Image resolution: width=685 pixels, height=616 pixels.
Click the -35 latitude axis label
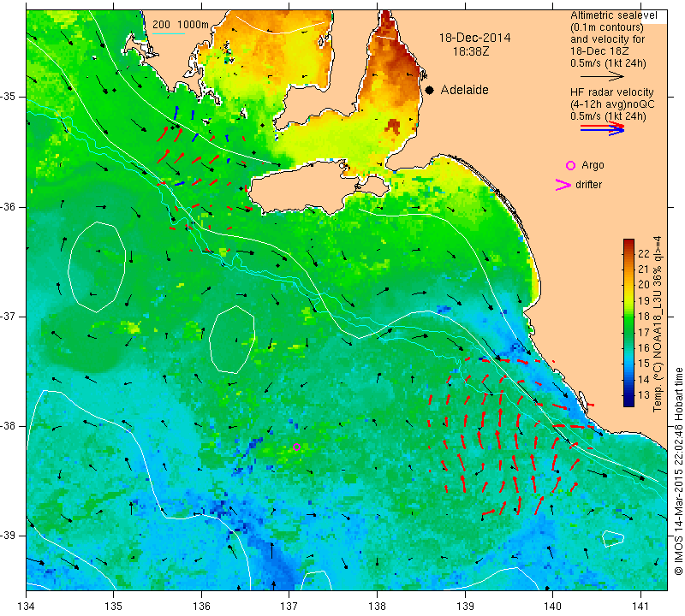click(9, 97)
